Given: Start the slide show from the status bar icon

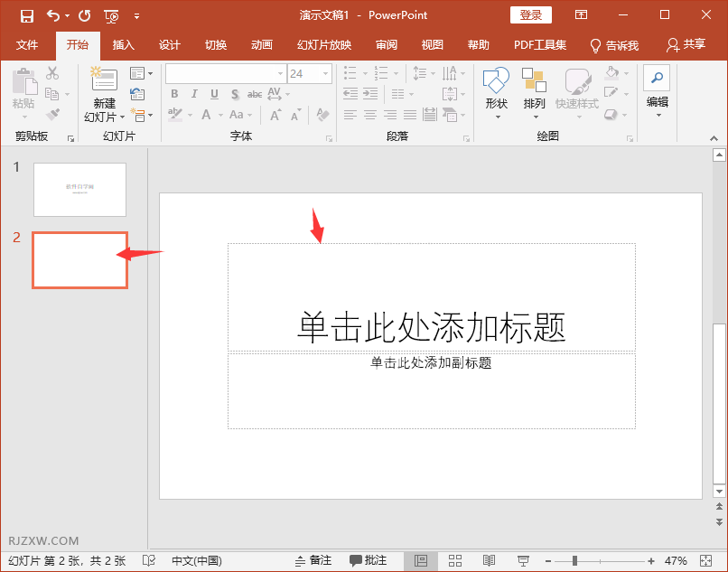Looking at the screenshot, I should click(523, 561).
